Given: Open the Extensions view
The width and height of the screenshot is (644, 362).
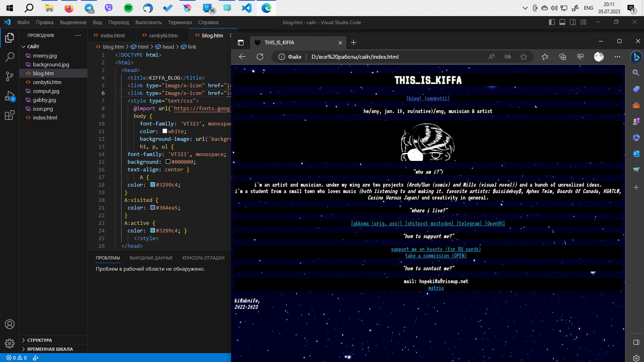Looking at the screenshot, I should (10, 115).
